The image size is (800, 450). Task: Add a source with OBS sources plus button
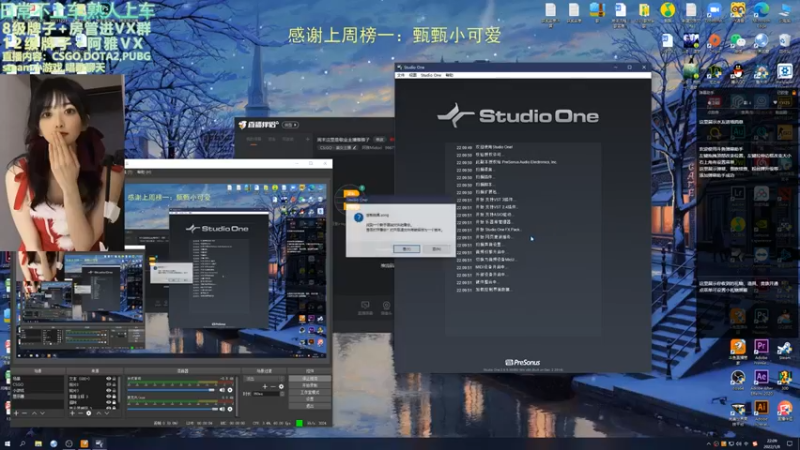[72, 413]
